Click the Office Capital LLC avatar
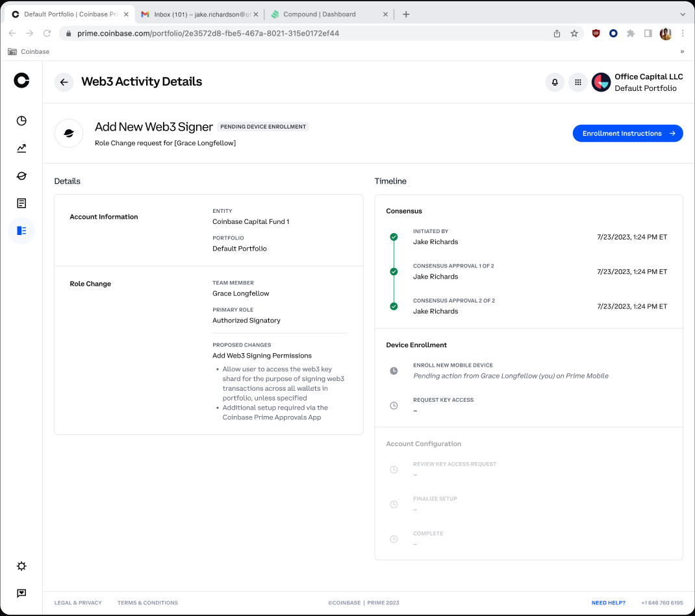 601,82
